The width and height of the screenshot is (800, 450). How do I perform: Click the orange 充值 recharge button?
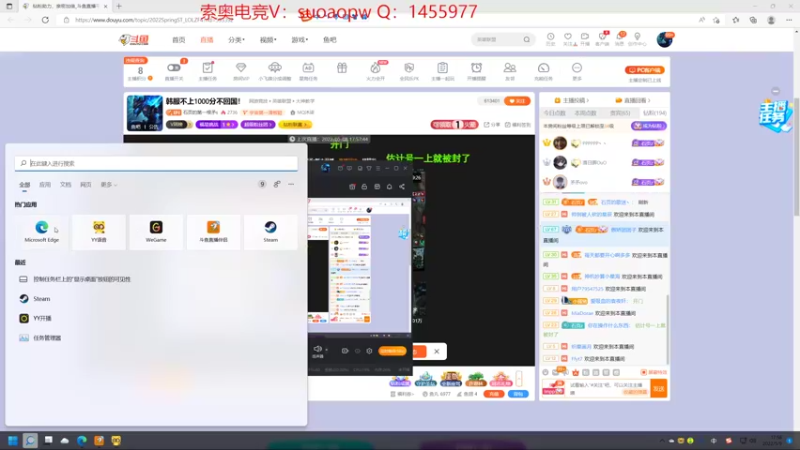point(493,394)
